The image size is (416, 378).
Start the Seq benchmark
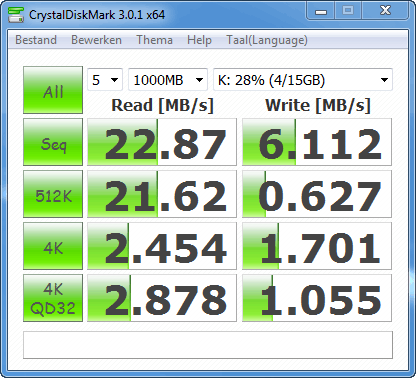(x=53, y=142)
